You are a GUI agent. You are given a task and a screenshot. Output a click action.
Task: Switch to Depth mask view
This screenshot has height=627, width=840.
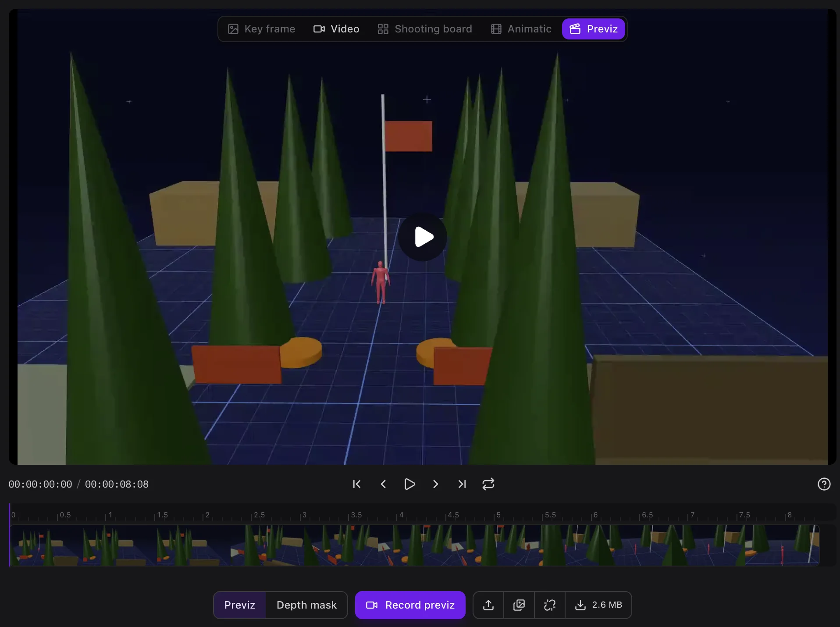click(306, 605)
